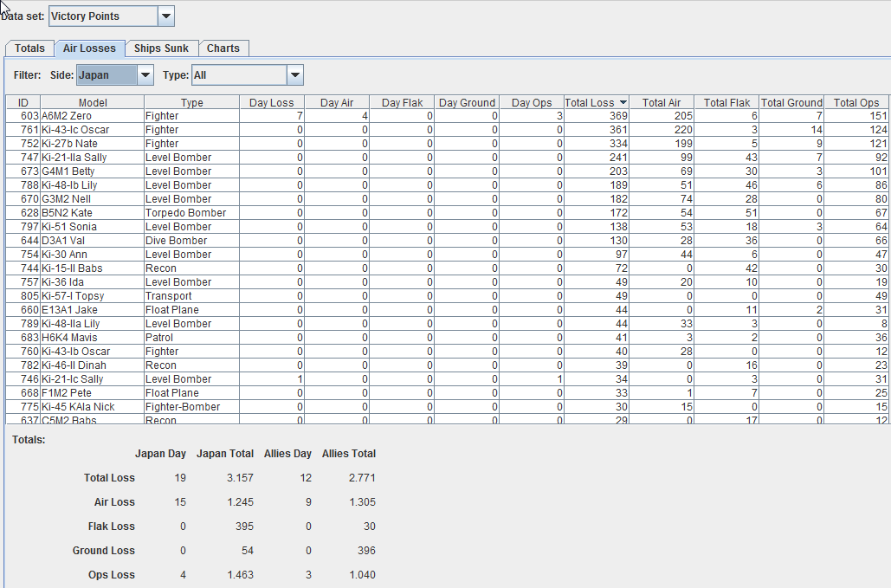
Task: Click the Total Air column header
Action: [x=662, y=102]
